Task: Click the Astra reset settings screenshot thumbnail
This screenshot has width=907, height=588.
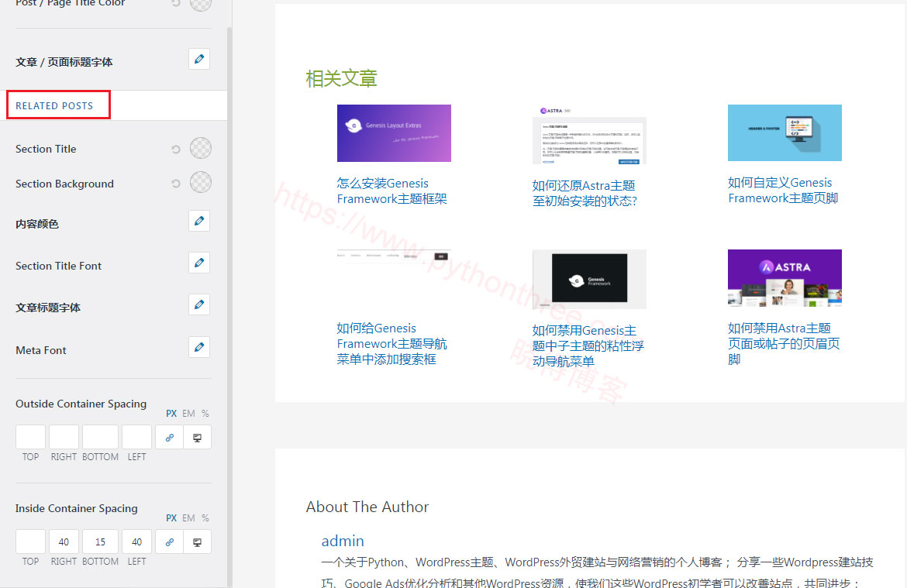Action: coord(589,134)
